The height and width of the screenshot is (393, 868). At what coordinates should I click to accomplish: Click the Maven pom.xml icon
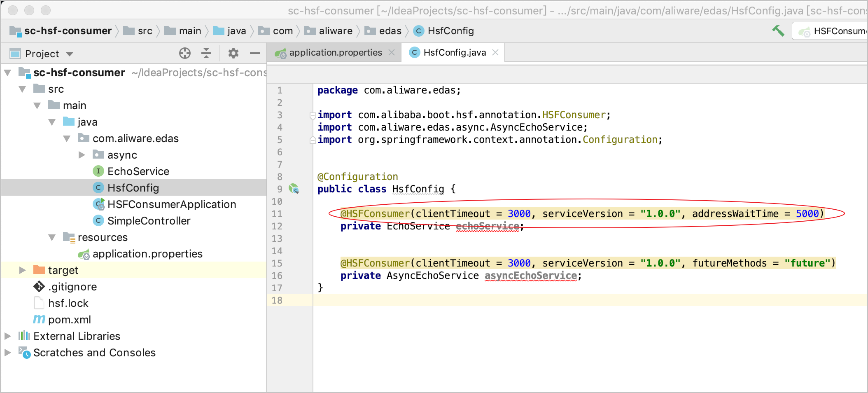pos(39,319)
